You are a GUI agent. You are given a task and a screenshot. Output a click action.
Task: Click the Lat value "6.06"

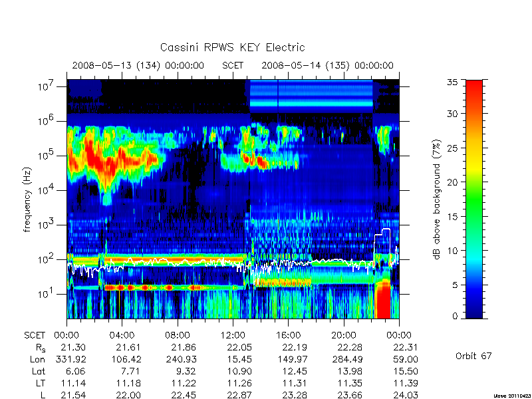tap(76, 372)
